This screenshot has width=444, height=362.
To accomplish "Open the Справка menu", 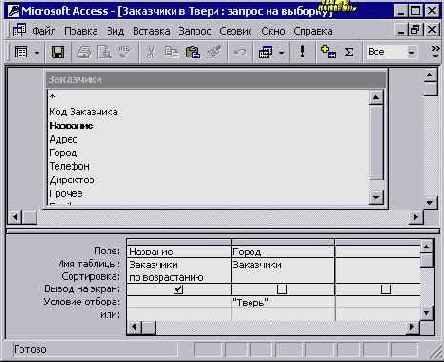I will (x=313, y=31).
